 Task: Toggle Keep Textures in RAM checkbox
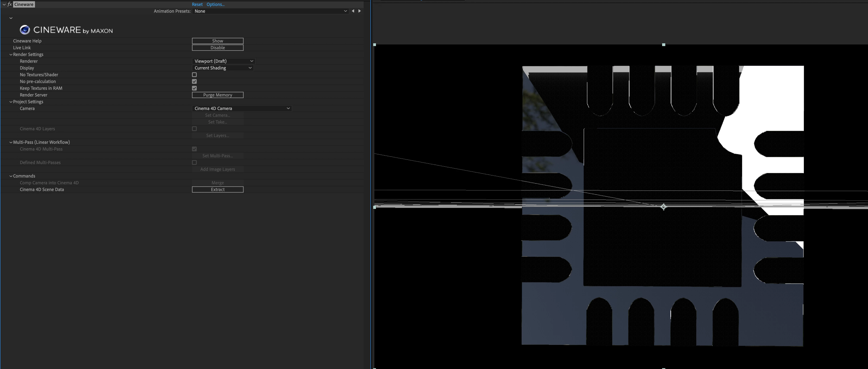pos(194,88)
